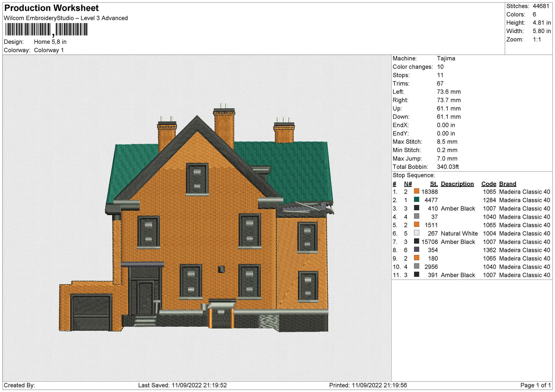
Task: Click the orange swatch in stop row 1
Action: [416, 191]
